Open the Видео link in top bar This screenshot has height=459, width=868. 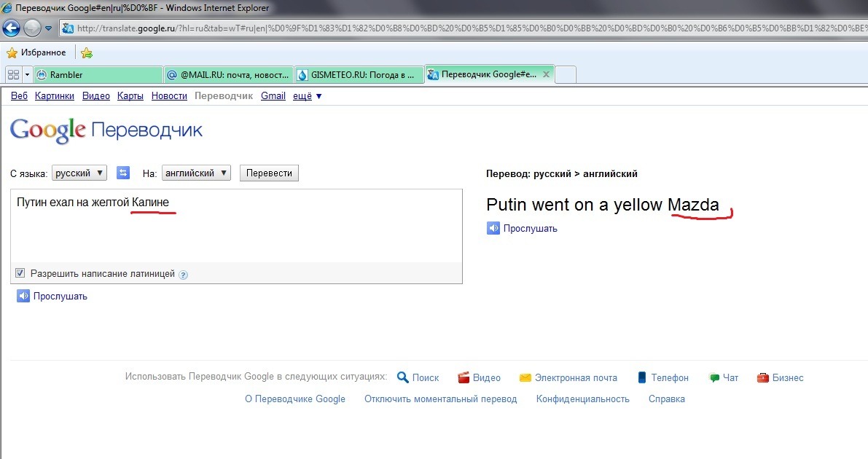point(95,95)
